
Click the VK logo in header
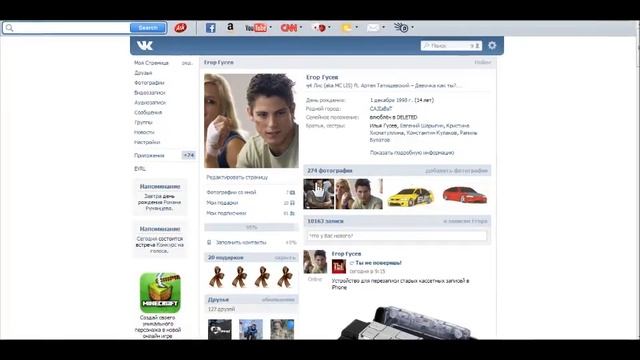coord(144,45)
